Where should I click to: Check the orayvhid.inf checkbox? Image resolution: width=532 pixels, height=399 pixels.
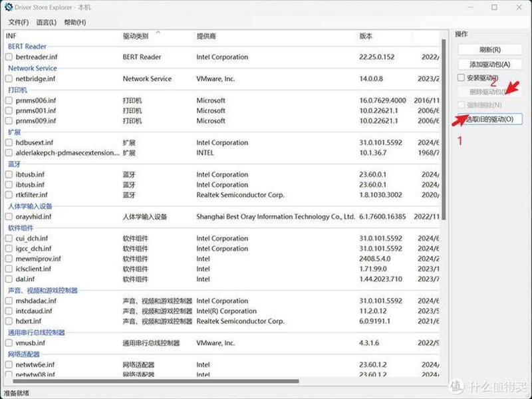tap(9, 217)
